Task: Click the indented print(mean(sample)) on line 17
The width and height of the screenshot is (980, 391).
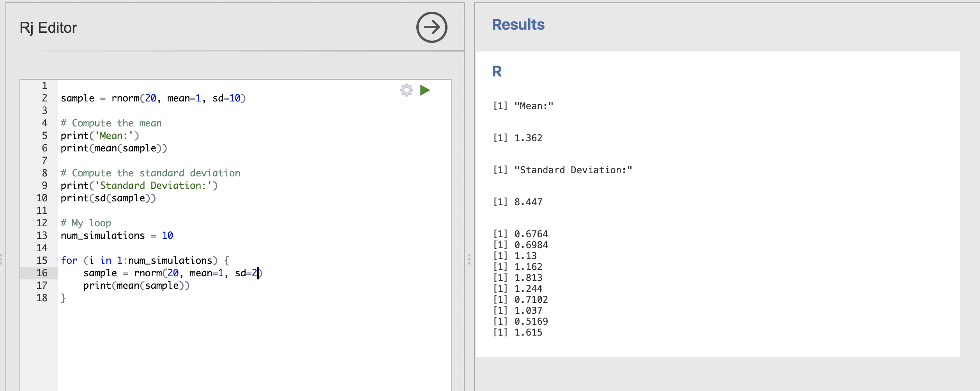Action: pos(136,286)
